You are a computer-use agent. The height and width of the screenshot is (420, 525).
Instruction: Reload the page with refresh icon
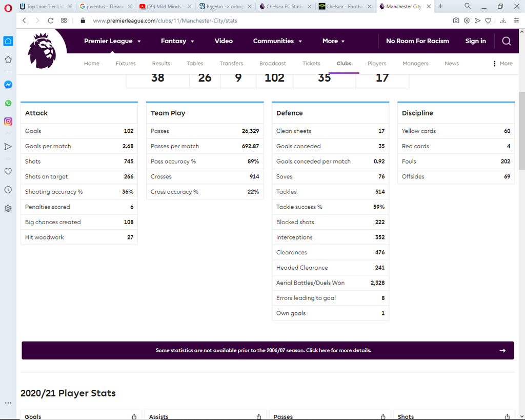(x=51, y=21)
